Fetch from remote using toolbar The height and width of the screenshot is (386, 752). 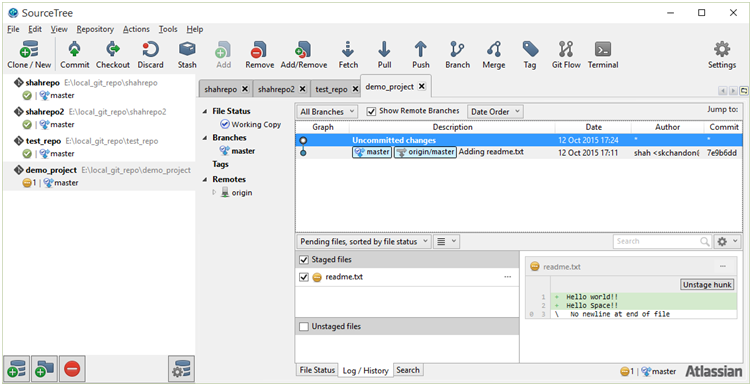[348, 55]
